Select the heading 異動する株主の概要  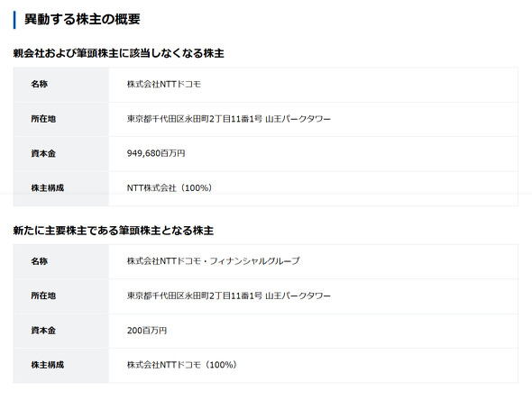pyautogui.click(x=82, y=19)
